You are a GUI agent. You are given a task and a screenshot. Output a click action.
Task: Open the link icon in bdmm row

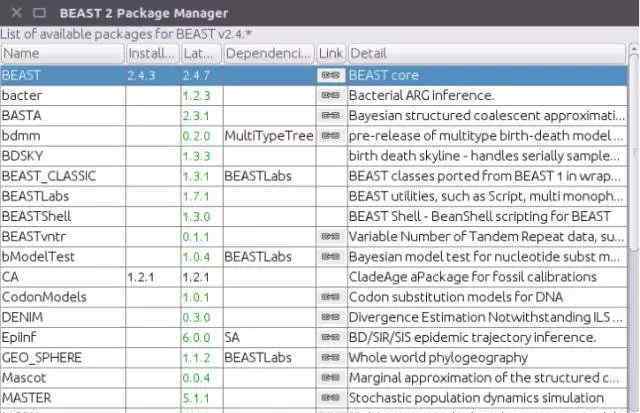331,135
